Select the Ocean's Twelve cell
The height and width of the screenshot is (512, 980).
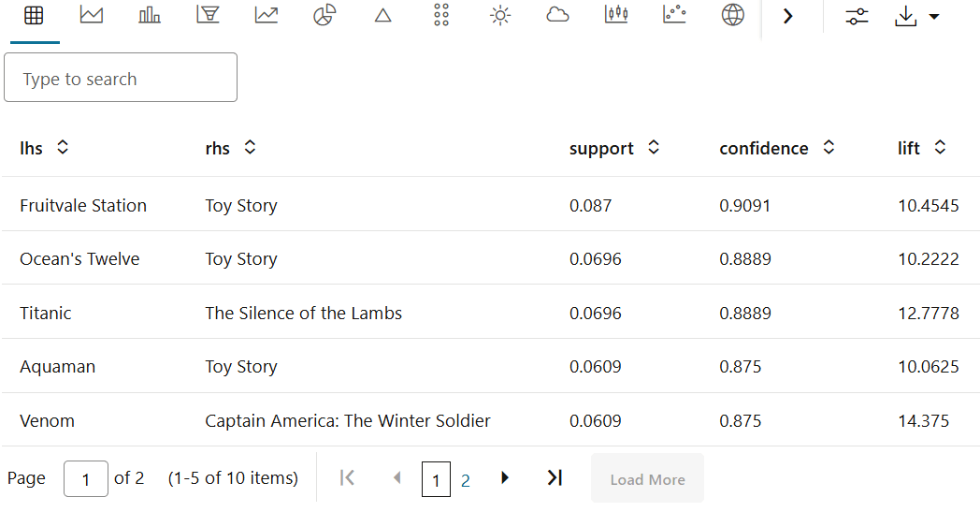pos(79,259)
